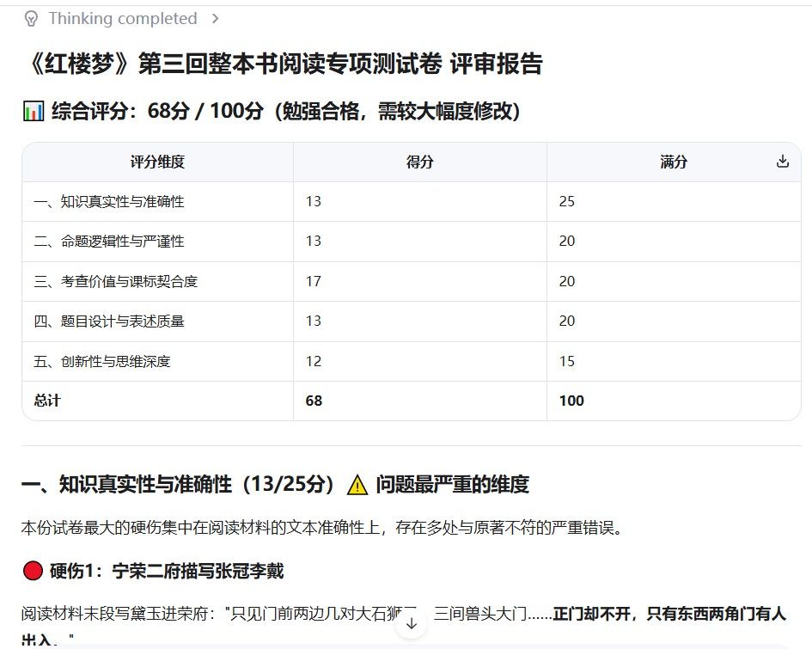Click the row 一、知识真实性与准确性
812x649 pixels.
(412, 201)
